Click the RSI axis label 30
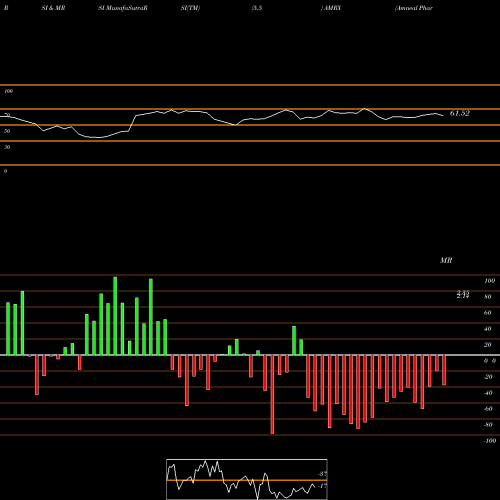The width and height of the screenshot is (500, 500). pyautogui.click(x=7, y=147)
